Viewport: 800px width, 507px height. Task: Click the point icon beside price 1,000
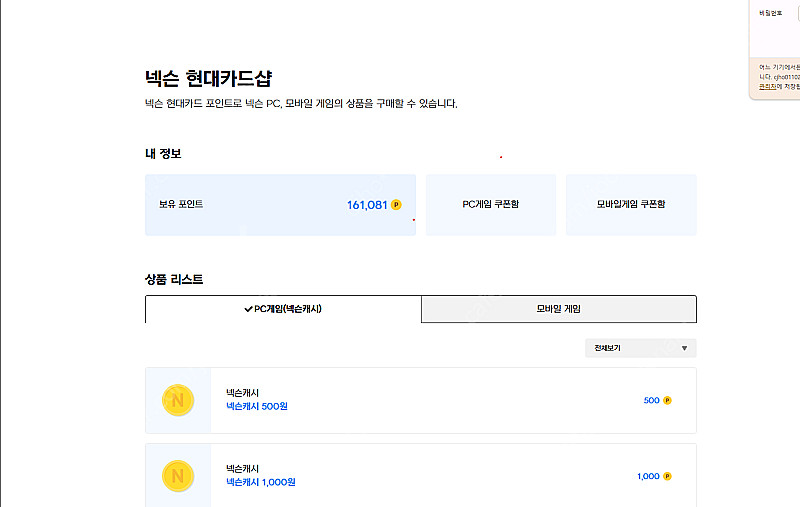[667, 476]
